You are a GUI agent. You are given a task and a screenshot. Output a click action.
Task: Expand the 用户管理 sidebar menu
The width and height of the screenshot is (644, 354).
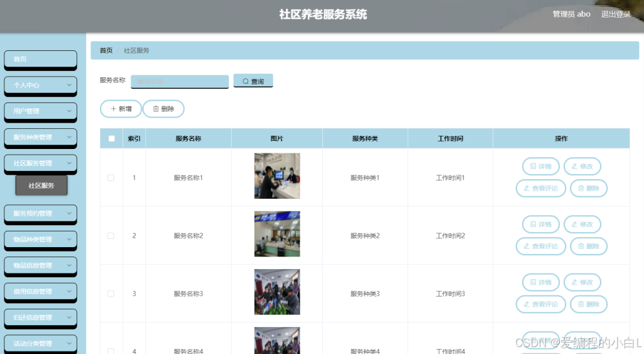pyautogui.click(x=41, y=111)
